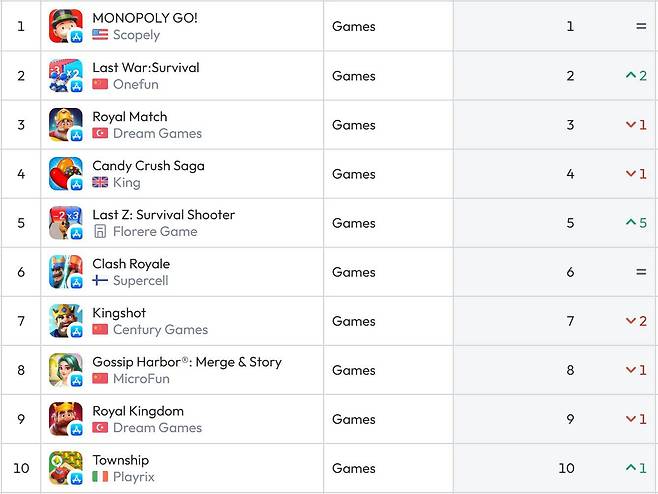
Task: Open the Playrix publisher link
Action: click(x=135, y=477)
